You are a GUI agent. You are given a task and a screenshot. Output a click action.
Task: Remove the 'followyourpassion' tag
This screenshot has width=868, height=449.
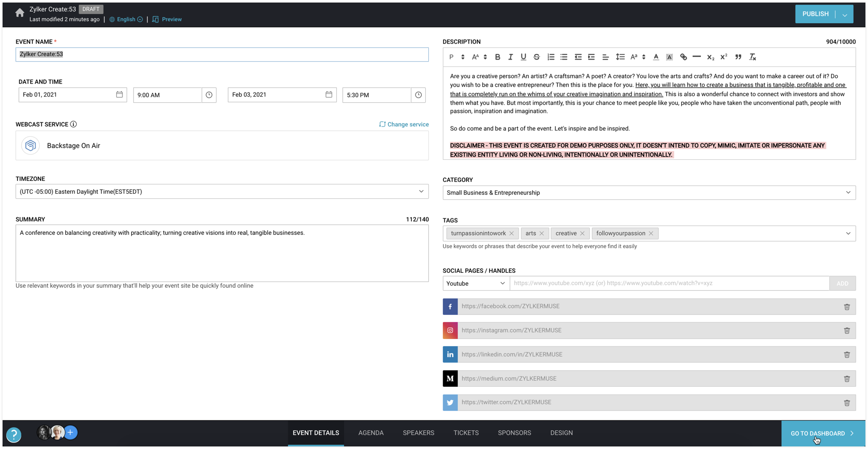point(651,233)
